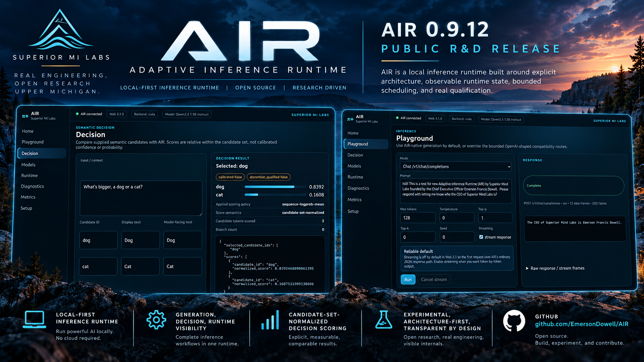Click the Top-p field showing 1
Image resolution: width=644 pixels, height=362 pixels.
[495, 218]
